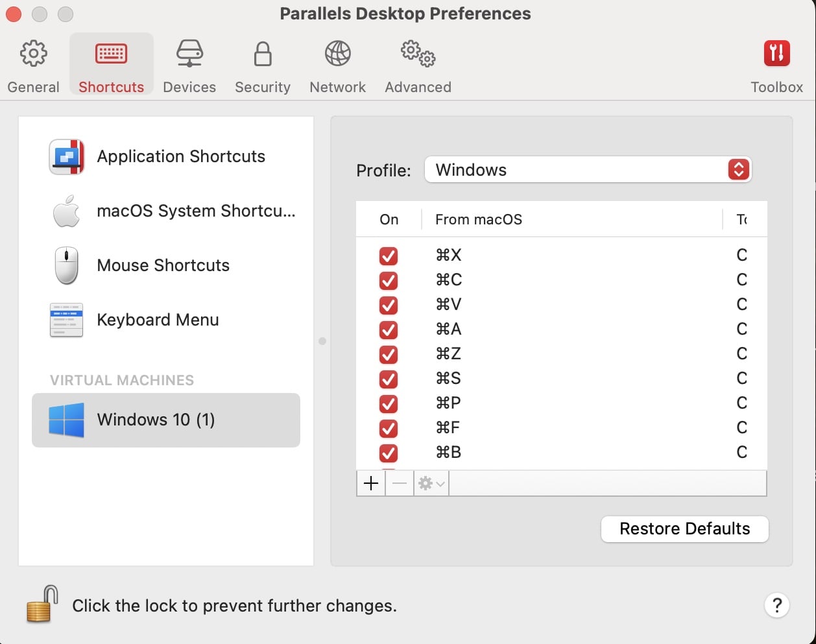Uncheck the ⌘P shortcut checkbox

389,404
